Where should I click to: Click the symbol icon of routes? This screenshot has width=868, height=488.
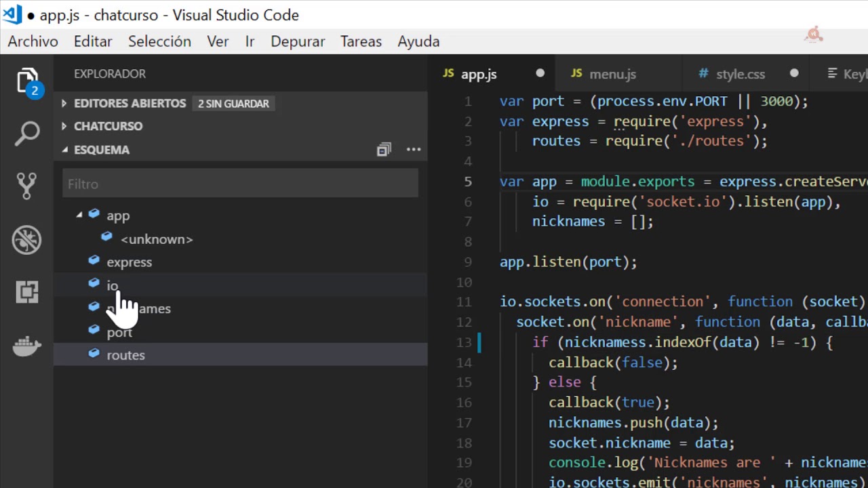pos(94,353)
